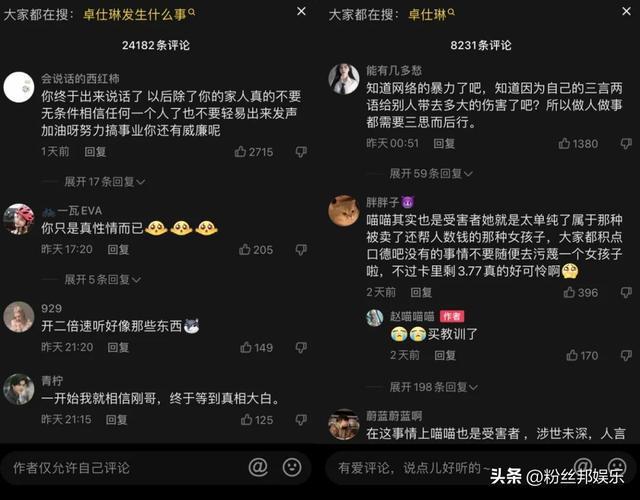Viewport: 640px width, 500px height.
Task: Open 能有几多愁's profile avatar
Action: (344, 79)
